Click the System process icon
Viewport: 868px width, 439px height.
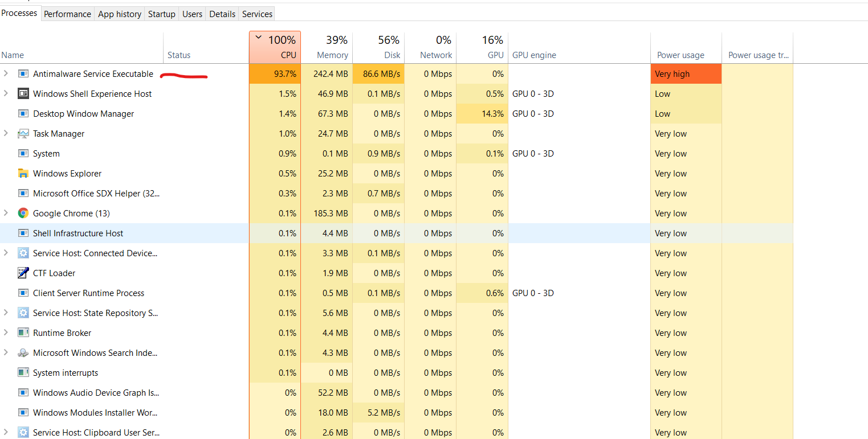pyautogui.click(x=23, y=154)
